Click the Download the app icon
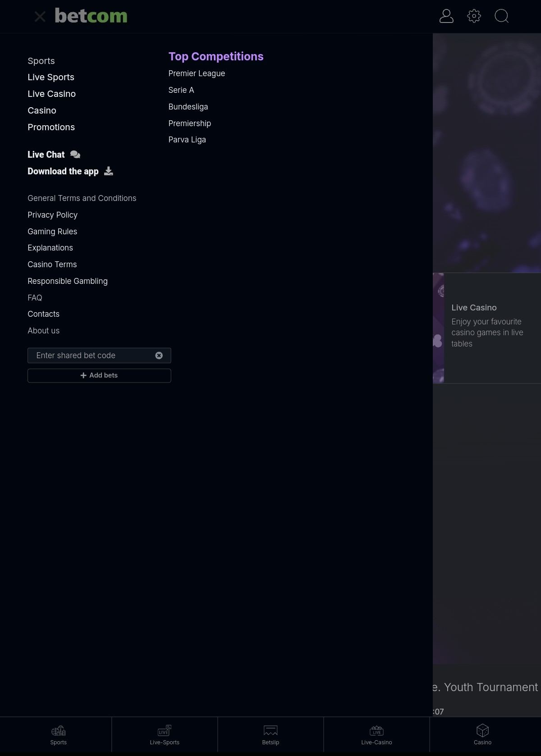This screenshot has height=756, width=541. pos(109,171)
